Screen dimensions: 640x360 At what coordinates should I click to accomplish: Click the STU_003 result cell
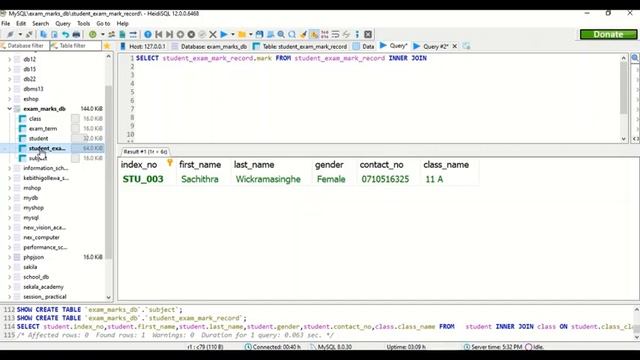tap(143, 179)
